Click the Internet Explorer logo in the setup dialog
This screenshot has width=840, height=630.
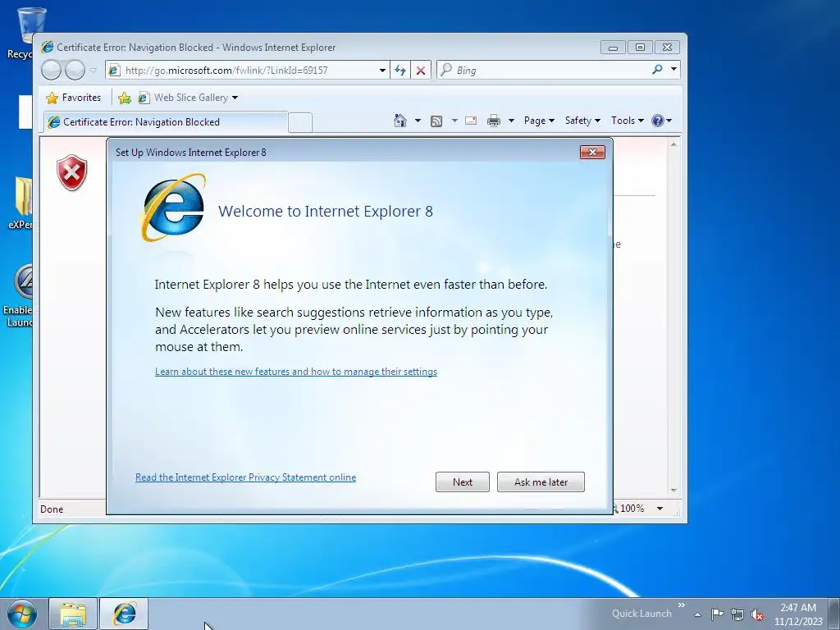(x=174, y=208)
